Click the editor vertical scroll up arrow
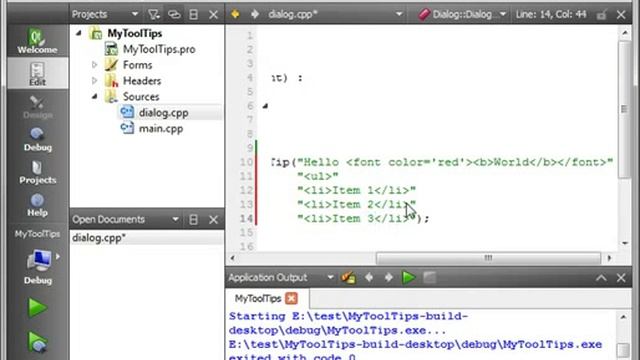 [625, 32]
